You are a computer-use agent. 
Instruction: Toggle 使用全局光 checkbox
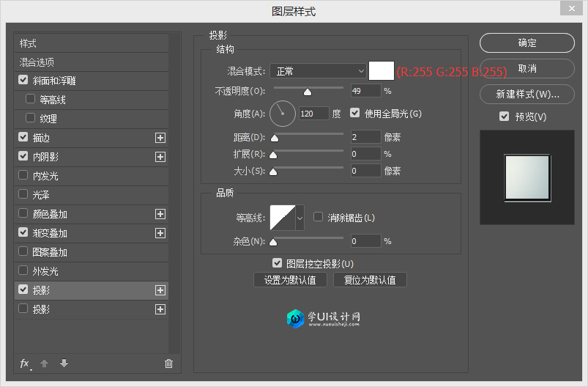pos(356,114)
